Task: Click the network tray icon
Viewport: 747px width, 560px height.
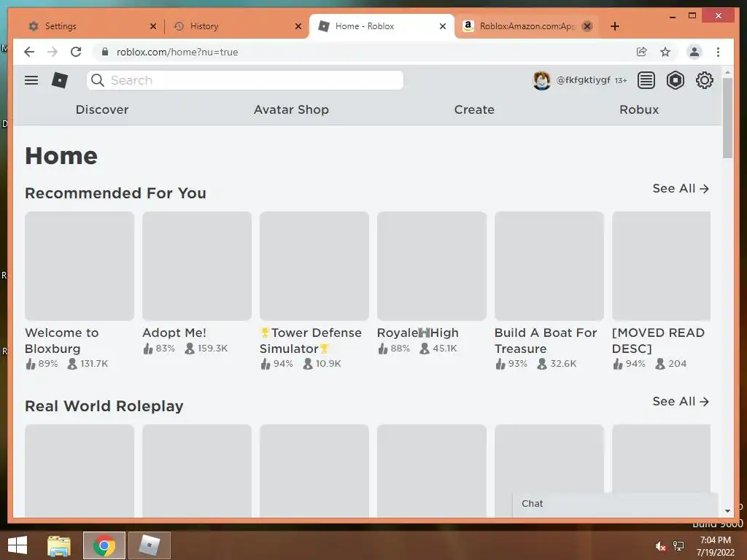Action: click(678, 546)
